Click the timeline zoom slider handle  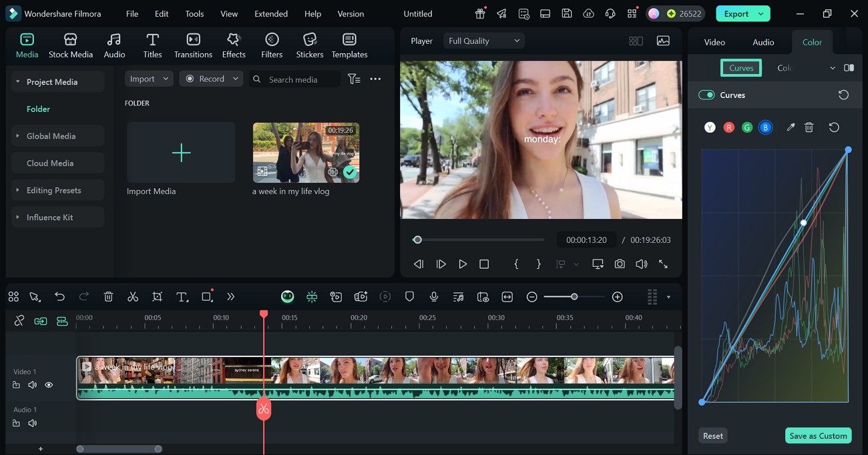click(574, 297)
